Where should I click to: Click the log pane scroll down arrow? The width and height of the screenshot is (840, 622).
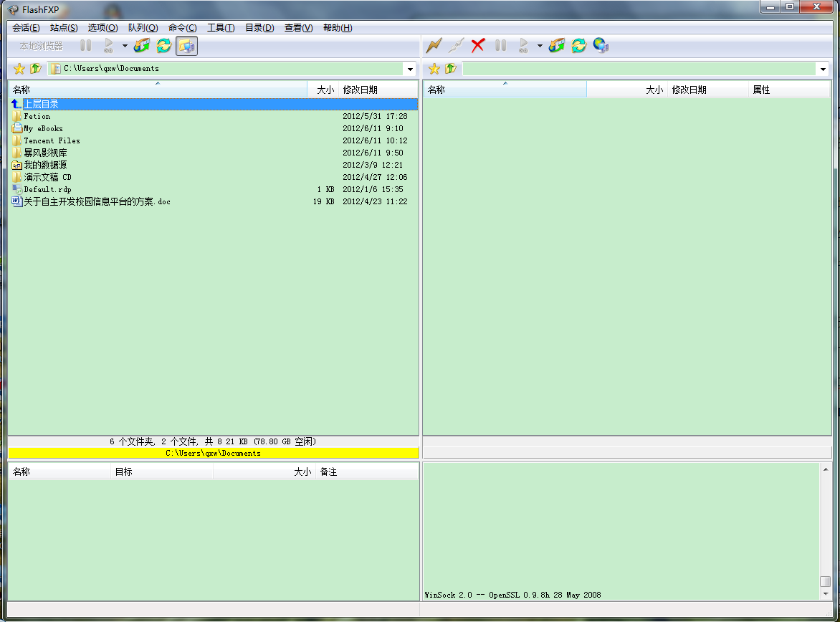826,593
